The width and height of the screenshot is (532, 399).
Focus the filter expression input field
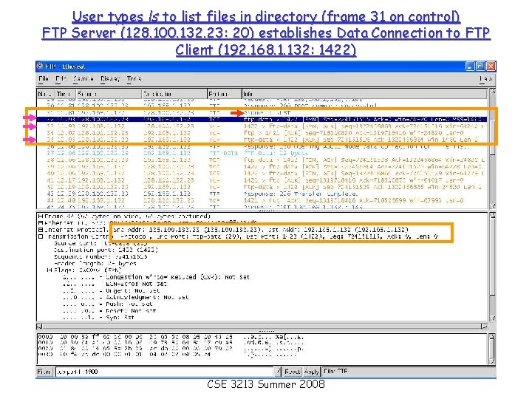click(x=165, y=372)
